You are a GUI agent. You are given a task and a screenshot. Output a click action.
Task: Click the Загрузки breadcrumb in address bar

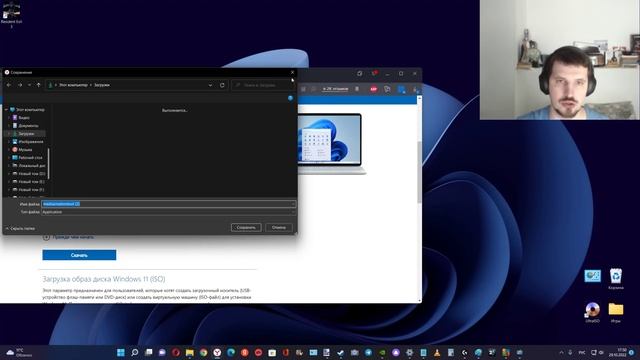click(102, 85)
